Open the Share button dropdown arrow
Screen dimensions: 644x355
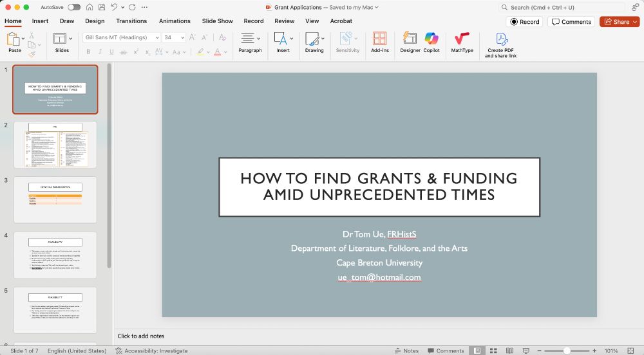pos(635,21)
